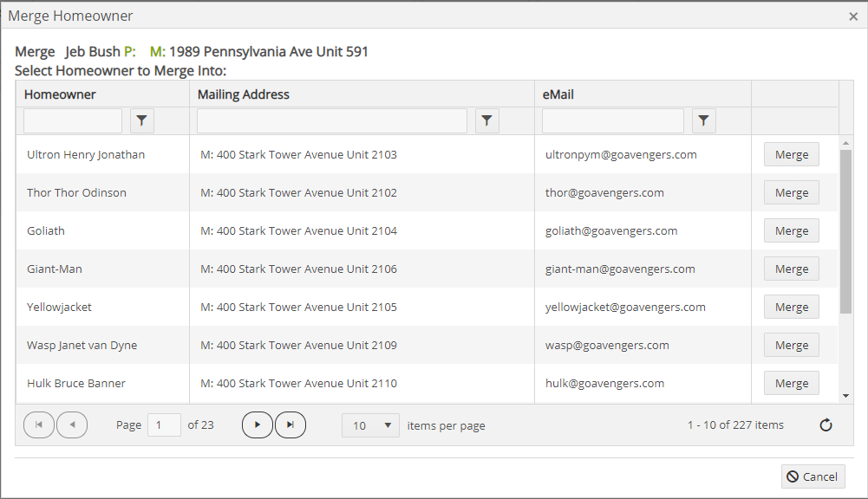Close the Merge Homeowner dialog

tap(853, 16)
